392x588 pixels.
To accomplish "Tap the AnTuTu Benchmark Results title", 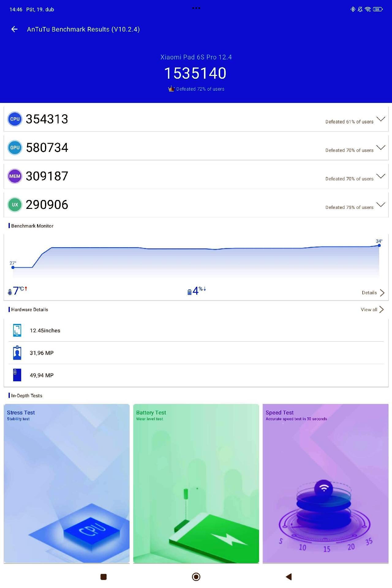I will (x=83, y=29).
